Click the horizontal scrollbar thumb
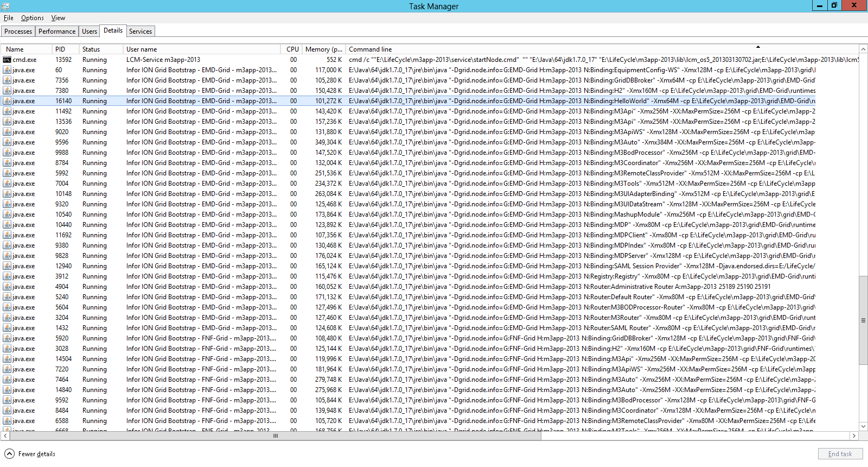 [275, 436]
